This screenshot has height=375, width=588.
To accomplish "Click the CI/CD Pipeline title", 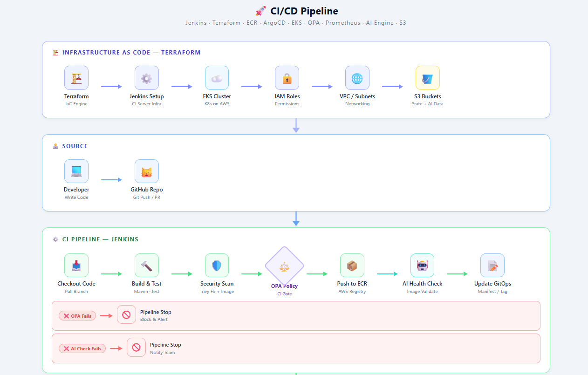I will click(x=304, y=11).
